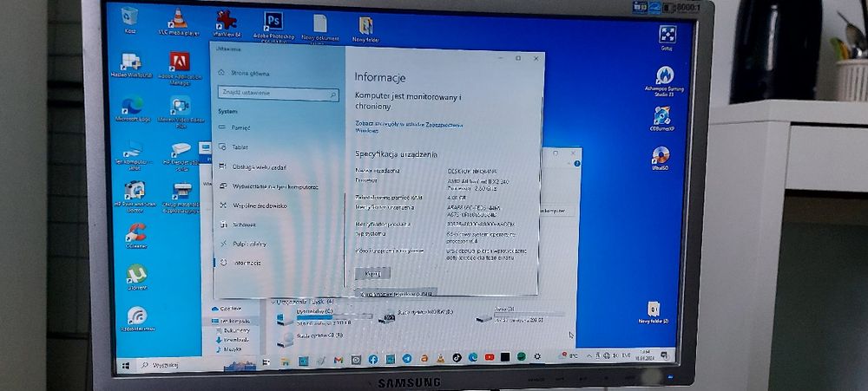Viewport: 868px width, 391px height.
Task: Click the taskbar clock and date
Action: [x=644, y=355]
